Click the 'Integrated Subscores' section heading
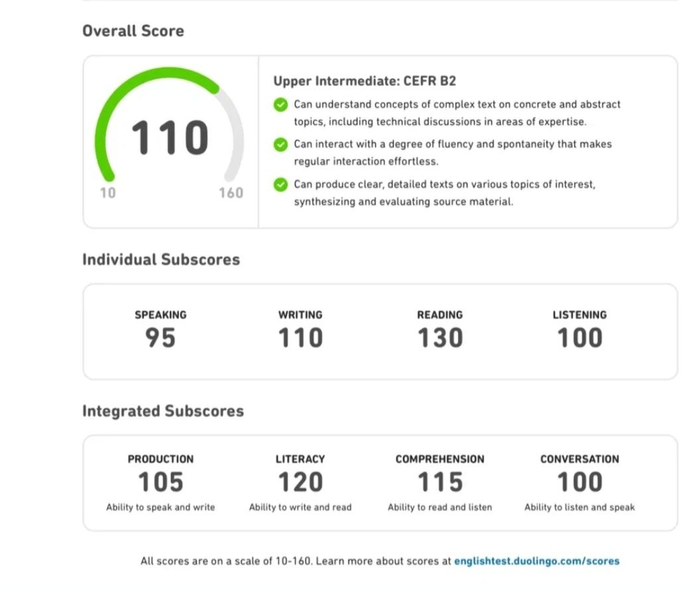This screenshot has height=591, width=700. point(163,411)
